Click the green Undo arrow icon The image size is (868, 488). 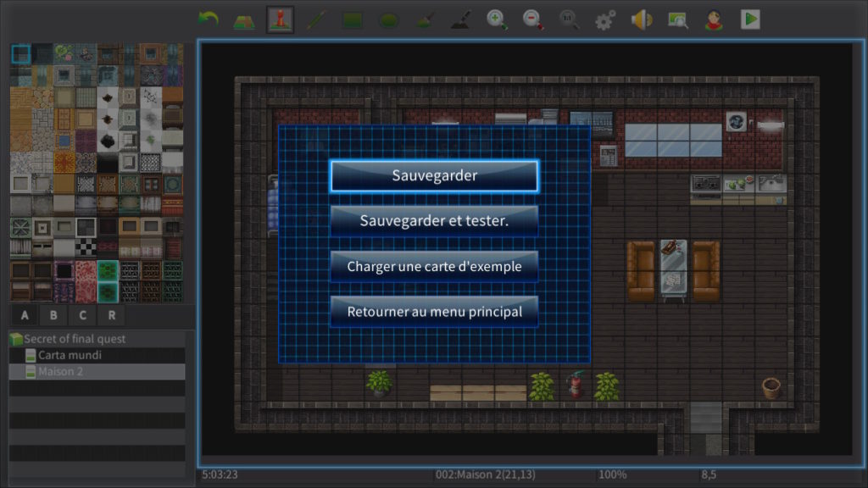(x=209, y=20)
